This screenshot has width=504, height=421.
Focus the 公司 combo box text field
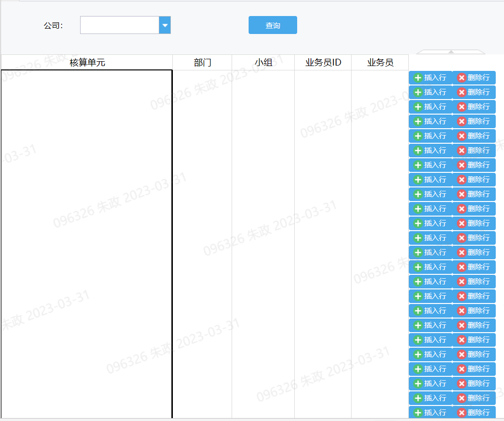(119, 25)
